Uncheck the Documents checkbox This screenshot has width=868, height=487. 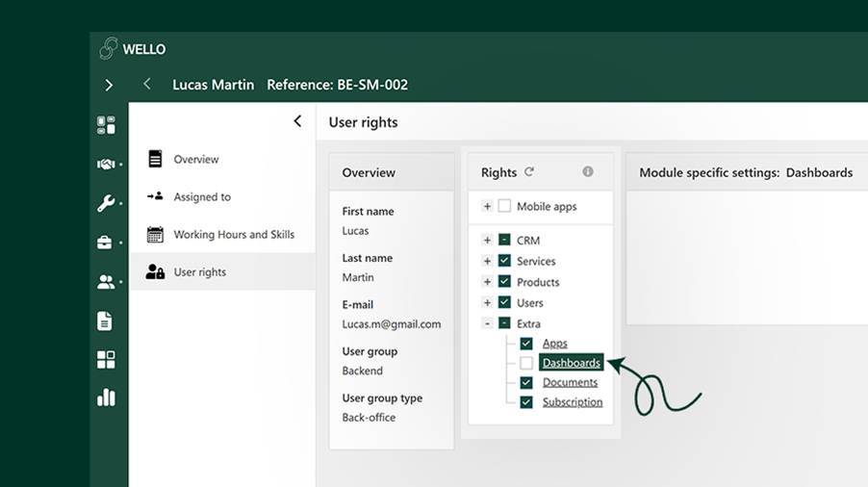[526, 382]
